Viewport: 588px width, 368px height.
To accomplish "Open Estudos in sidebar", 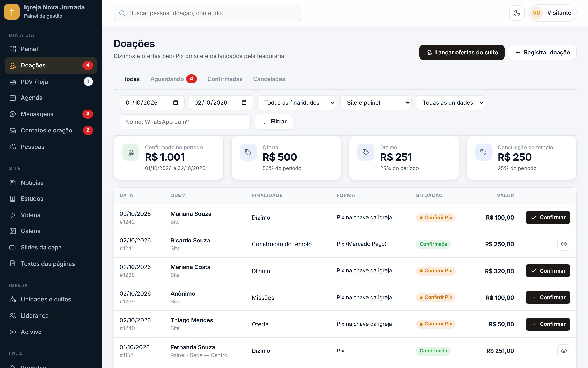I will pos(51,199).
